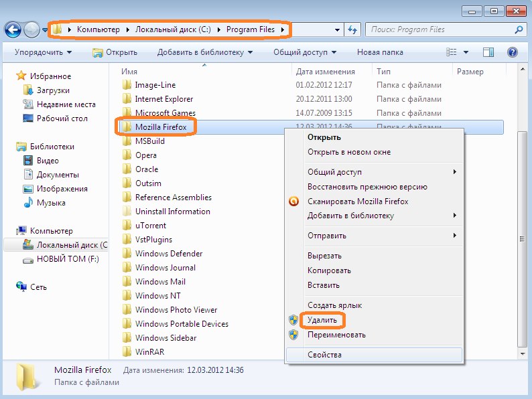Select the uTorrent folder icon
Image resolution: width=532 pixels, height=399 pixels.
click(127, 225)
